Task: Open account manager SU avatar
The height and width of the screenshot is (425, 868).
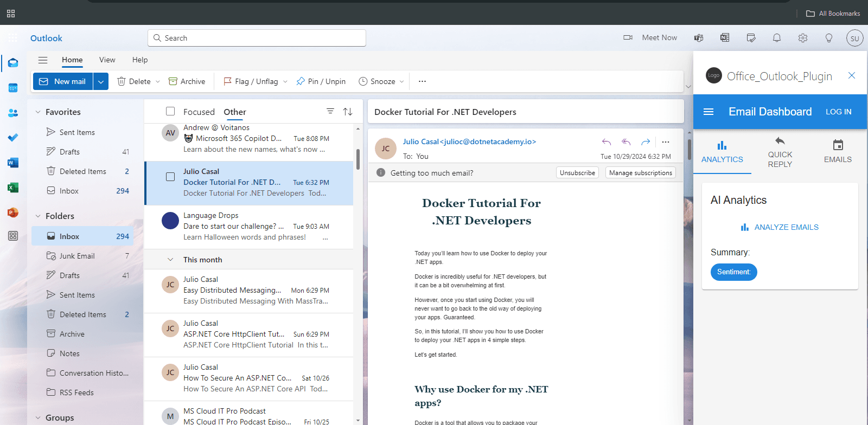Action: pos(855,38)
